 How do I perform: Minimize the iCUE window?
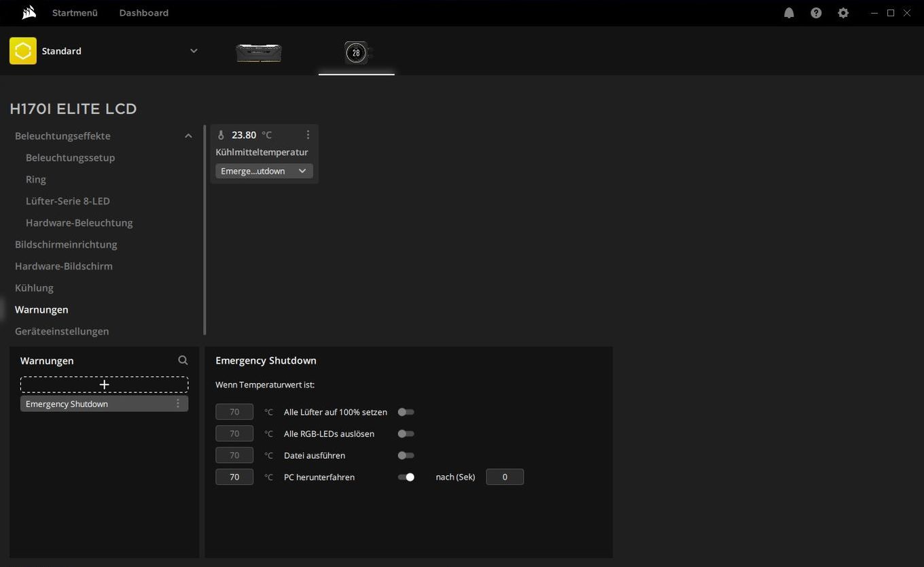[874, 13]
